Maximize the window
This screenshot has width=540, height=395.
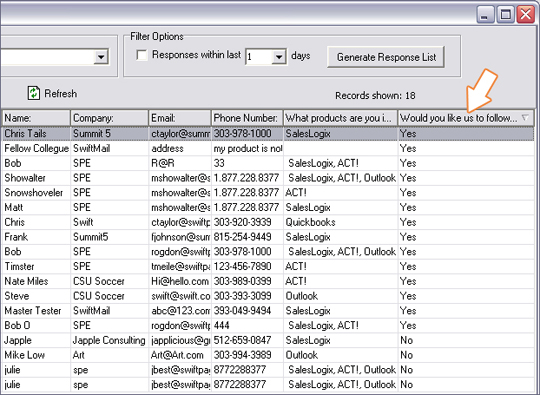505,15
